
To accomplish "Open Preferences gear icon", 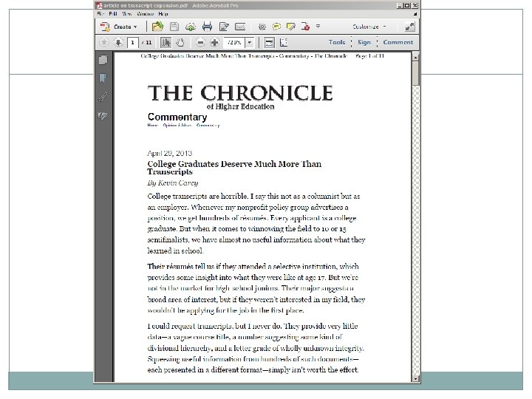I will (262, 27).
